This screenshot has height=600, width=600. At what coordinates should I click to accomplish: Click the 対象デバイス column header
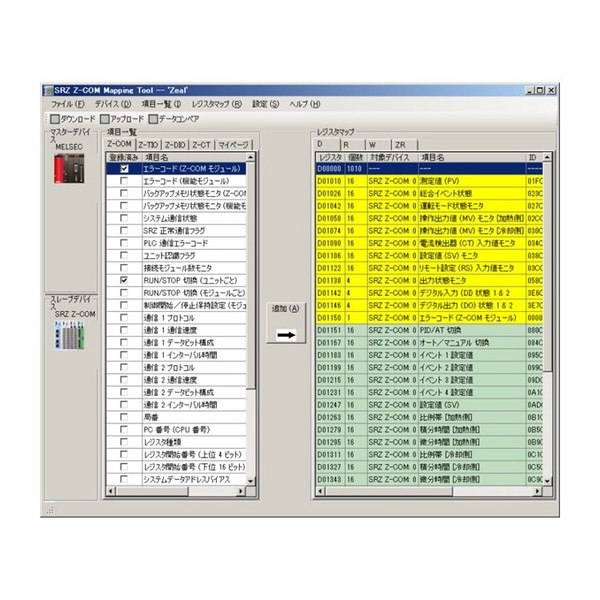tap(392, 157)
